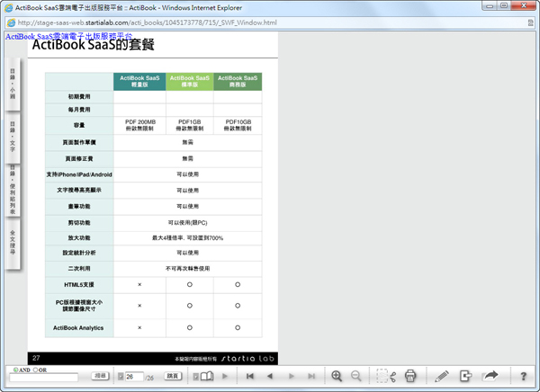Open the 目錄・便利貼列表 sticky note list tab
Image resolution: width=540 pixels, height=392 pixels.
coord(13,190)
